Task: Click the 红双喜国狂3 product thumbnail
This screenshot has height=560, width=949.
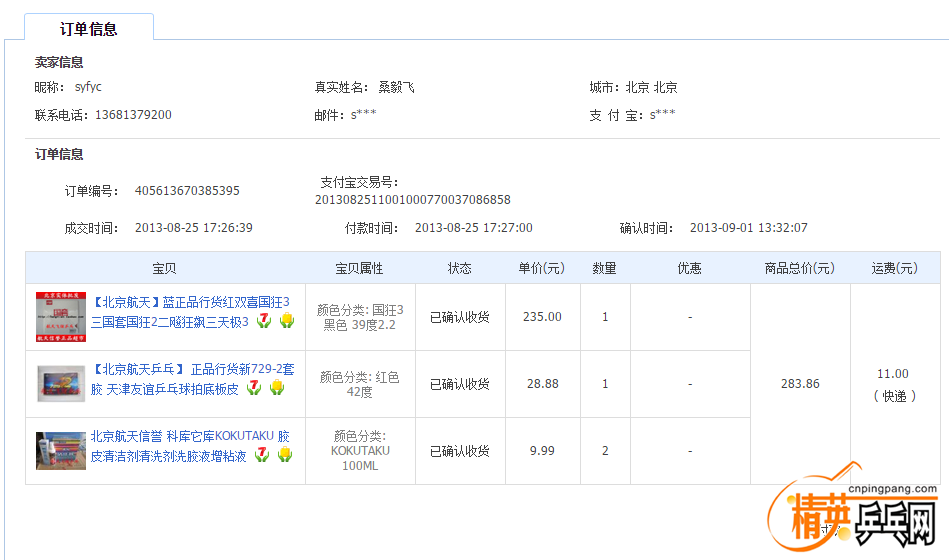Action: click(61, 317)
